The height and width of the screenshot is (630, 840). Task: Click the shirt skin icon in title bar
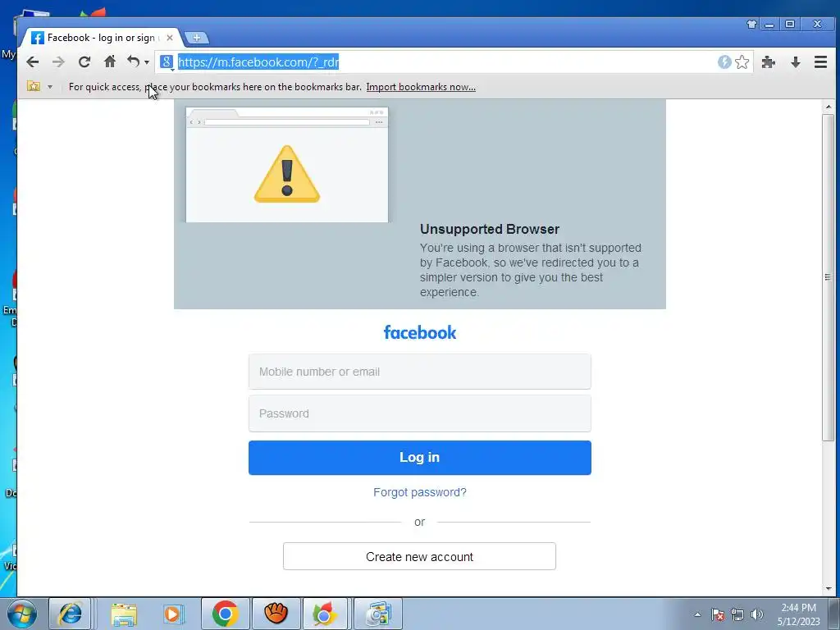(751, 24)
